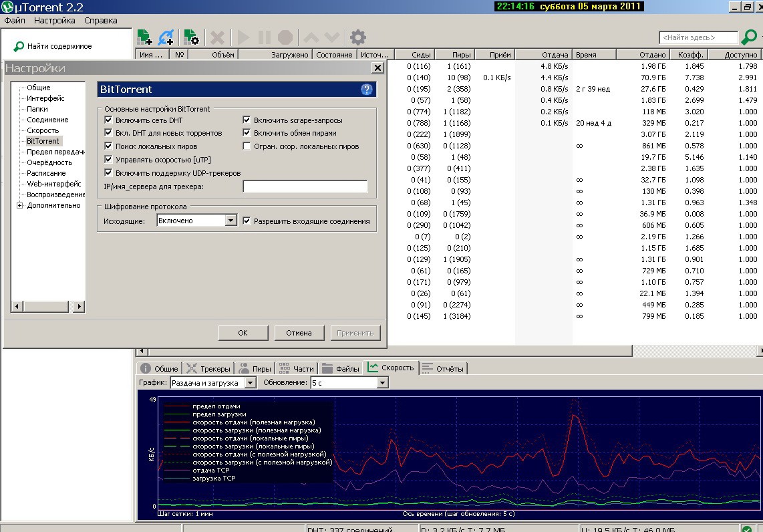Open the Настройка menu
763x532 pixels.
(55, 21)
